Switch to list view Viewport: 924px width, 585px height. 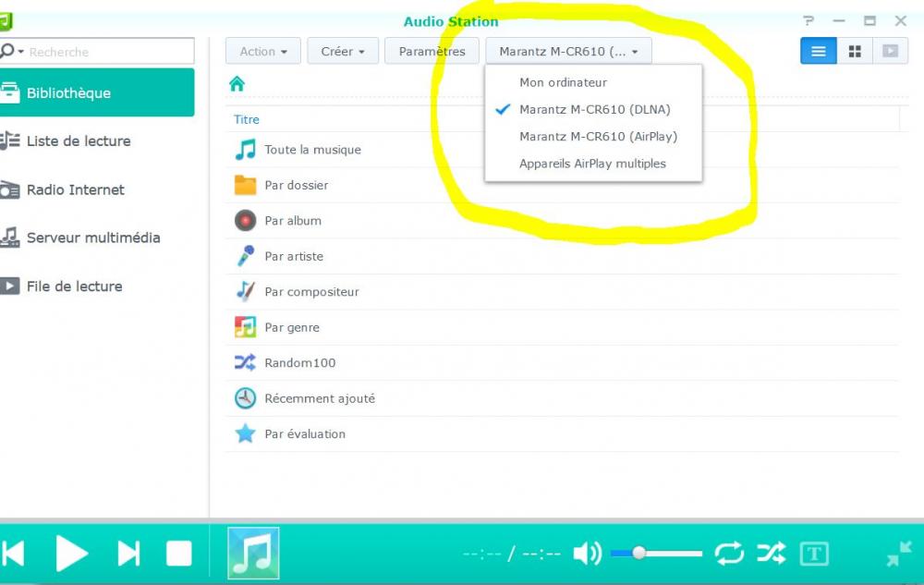coord(818,51)
